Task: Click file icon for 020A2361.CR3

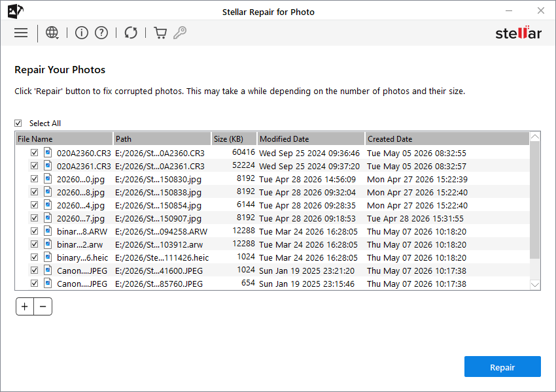Action: tap(48, 166)
